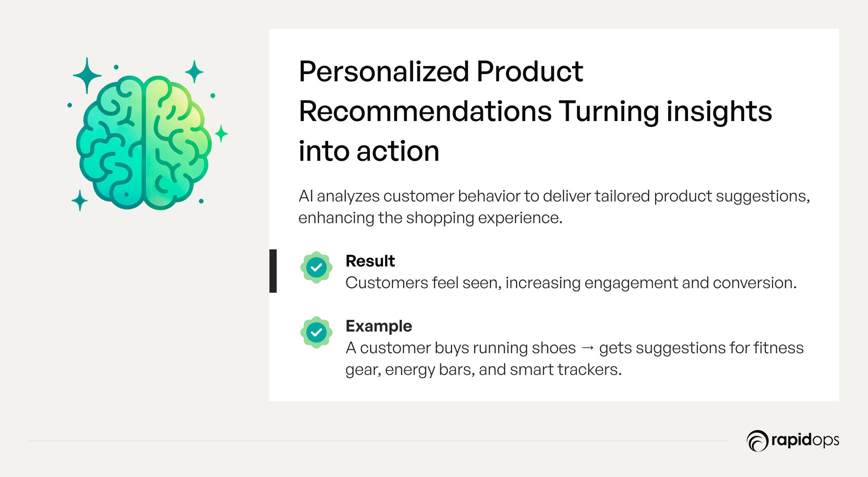Image resolution: width=868 pixels, height=477 pixels.
Task: Click the green brain illustration
Action: [144, 143]
